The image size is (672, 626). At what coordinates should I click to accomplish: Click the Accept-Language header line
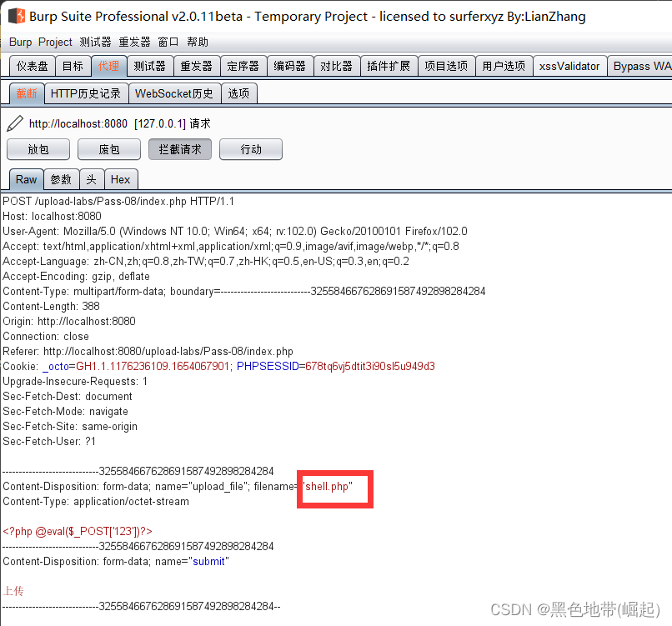pyautogui.click(x=206, y=262)
